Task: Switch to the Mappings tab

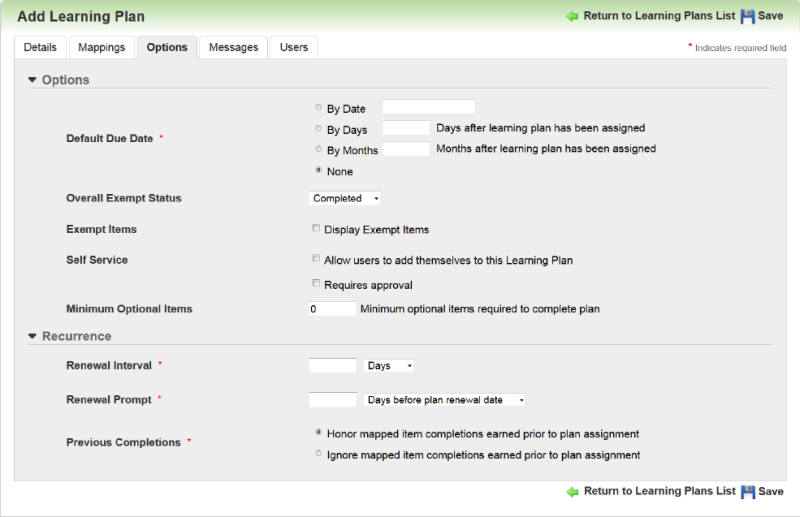Action: [102, 47]
